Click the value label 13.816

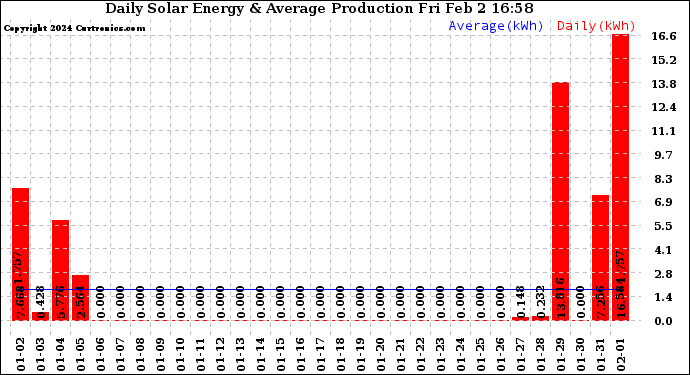click(561, 298)
